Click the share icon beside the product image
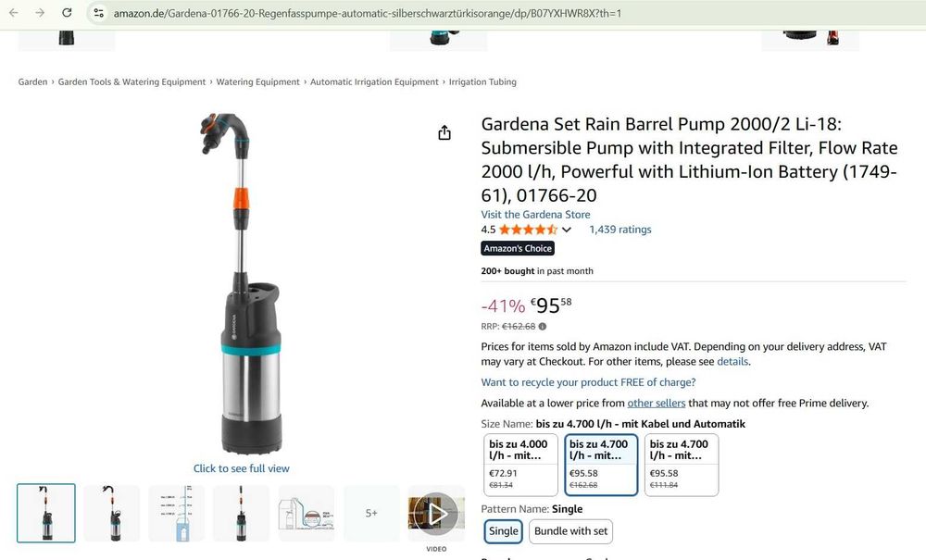The height and width of the screenshot is (560, 926). coord(444,132)
